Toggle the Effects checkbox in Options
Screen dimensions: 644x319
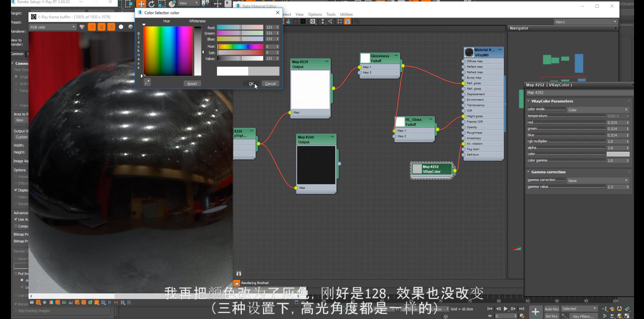pyautogui.click(x=16, y=183)
